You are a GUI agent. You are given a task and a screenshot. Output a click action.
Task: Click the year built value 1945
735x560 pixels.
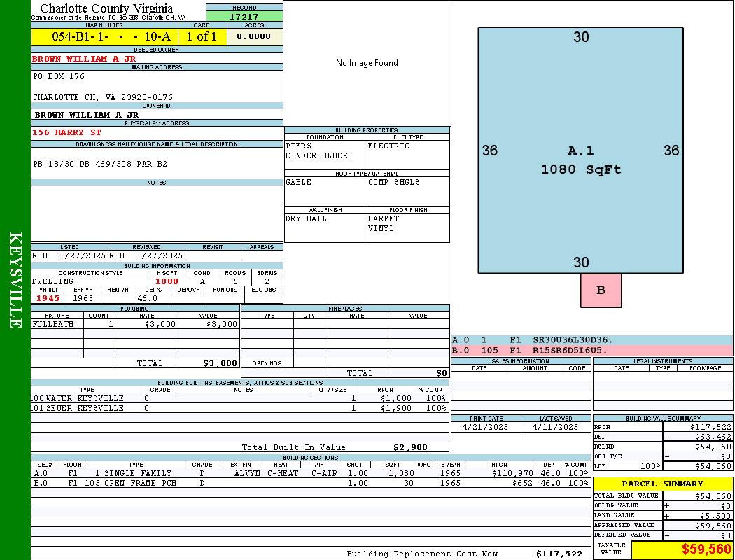pyautogui.click(x=49, y=298)
